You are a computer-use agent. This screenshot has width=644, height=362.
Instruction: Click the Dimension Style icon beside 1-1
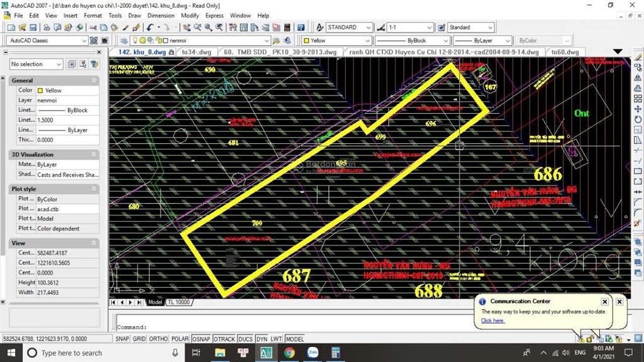380,28
